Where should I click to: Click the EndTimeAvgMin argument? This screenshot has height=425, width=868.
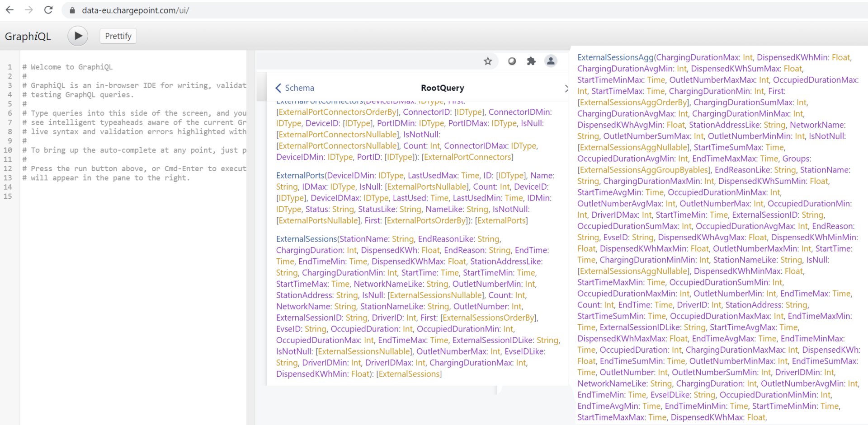608,406
